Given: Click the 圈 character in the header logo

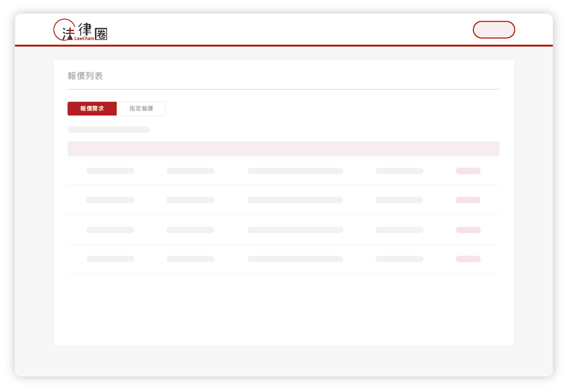Looking at the screenshot, I should click(x=101, y=33).
